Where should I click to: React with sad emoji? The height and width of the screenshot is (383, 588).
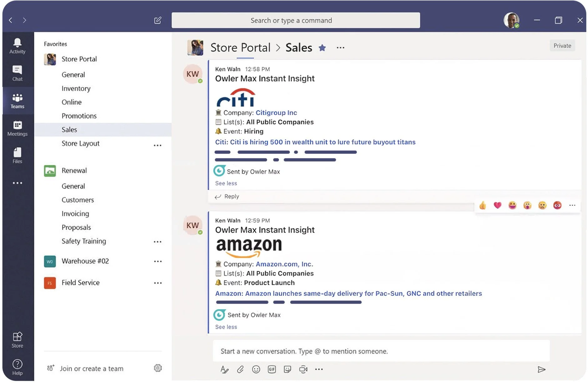(x=542, y=205)
